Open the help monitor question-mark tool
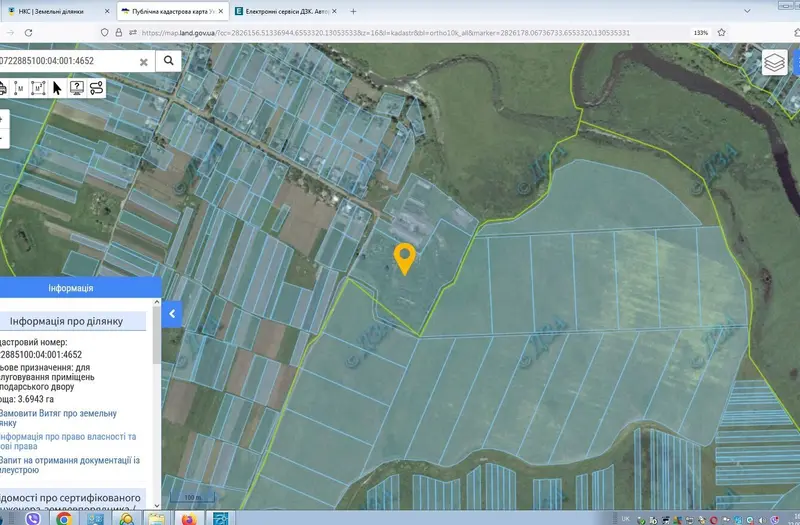This screenshot has width=800, height=525. point(77,88)
